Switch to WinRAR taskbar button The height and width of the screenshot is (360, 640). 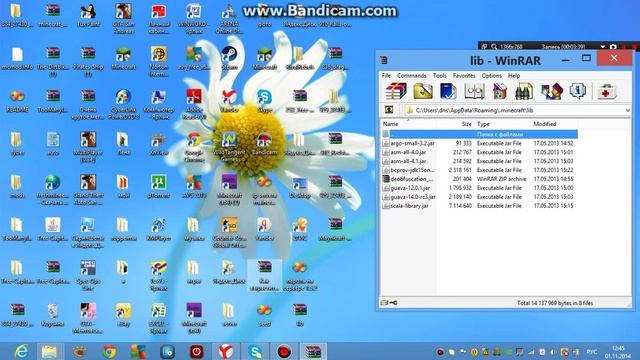point(313,351)
